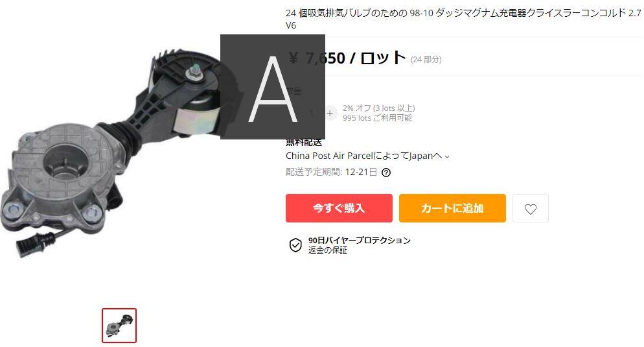Click the 配送予定期間 12-21日 delivery text

332,172
